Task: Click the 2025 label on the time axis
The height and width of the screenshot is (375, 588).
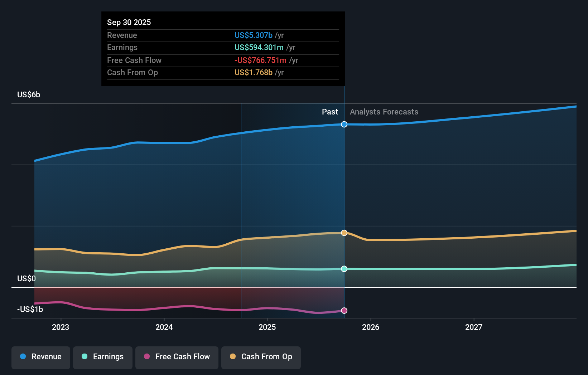Action: 268,327
